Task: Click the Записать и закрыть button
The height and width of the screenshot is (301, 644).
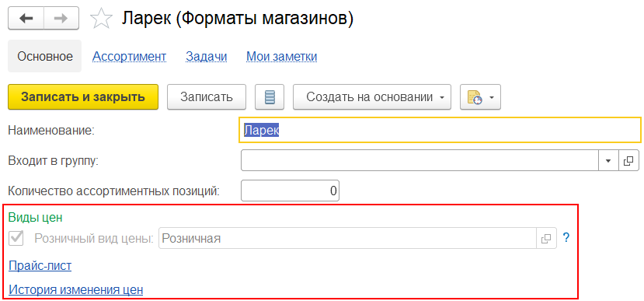Action: [x=83, y=97]
